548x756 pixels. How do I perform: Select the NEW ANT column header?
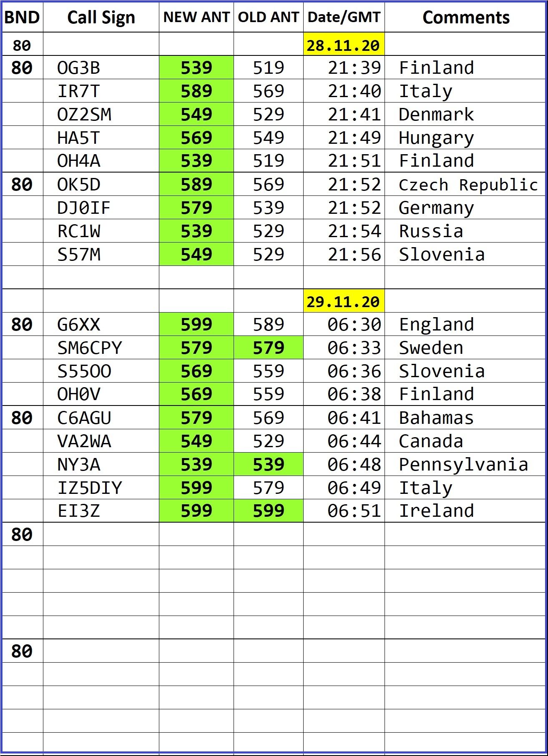tap(196, 18)
